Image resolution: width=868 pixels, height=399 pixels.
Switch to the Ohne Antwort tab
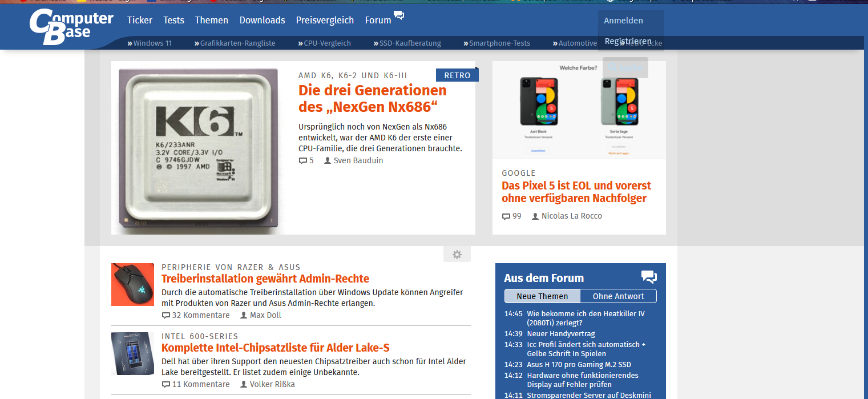(x=619, y=296)
